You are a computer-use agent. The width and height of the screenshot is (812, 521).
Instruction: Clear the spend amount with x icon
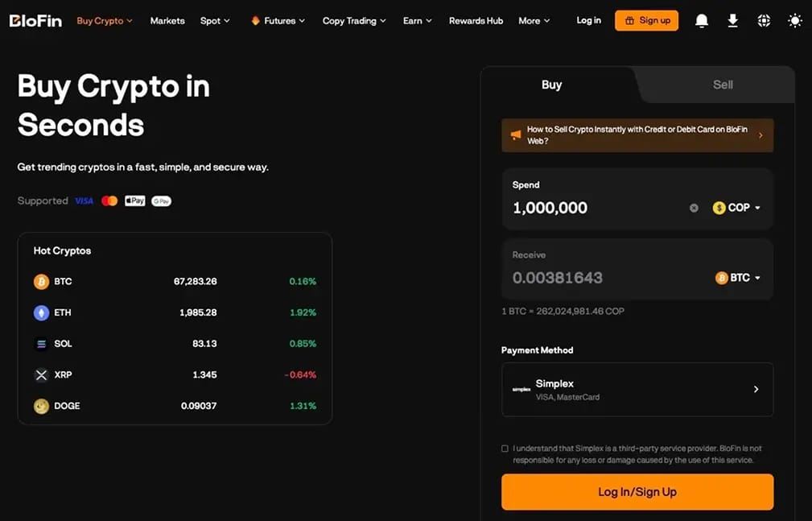(x=694, y=208)
